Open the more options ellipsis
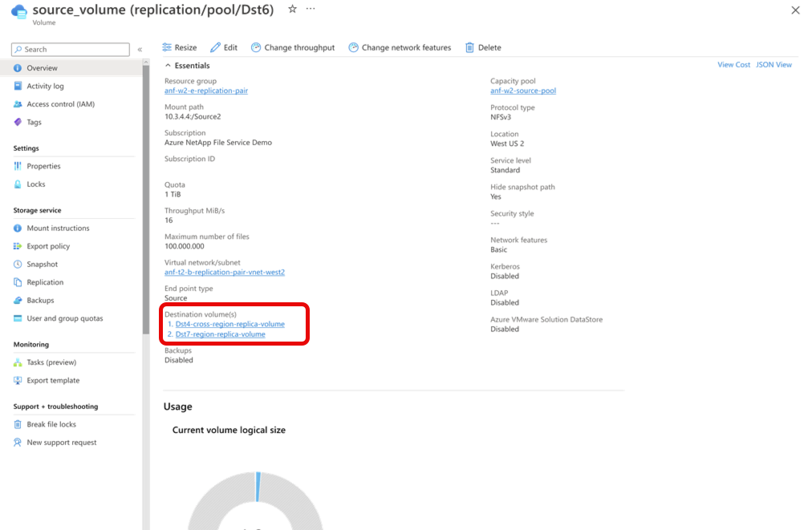This screenshot has width=812, height=530. click(x=311, y=9)
